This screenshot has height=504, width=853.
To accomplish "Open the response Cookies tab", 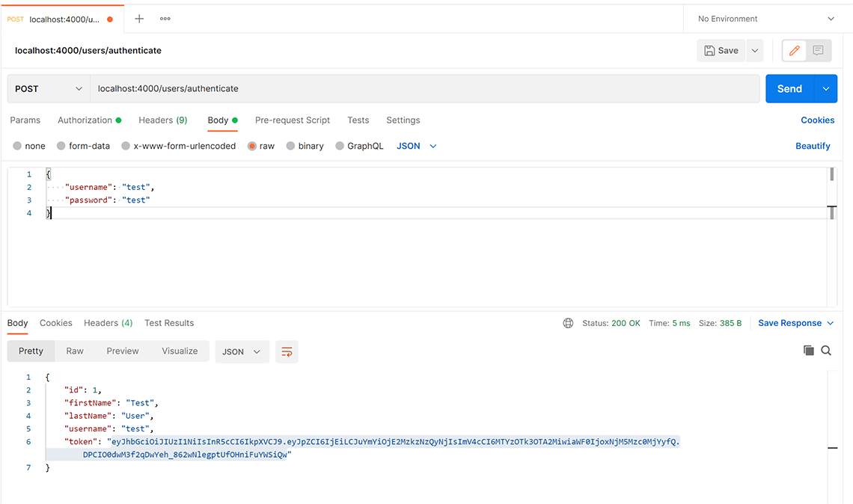I will pyautogui.click(x=56, y=322).
